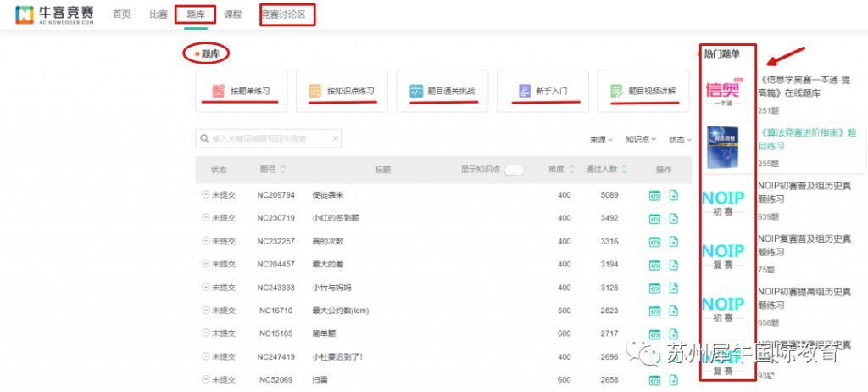
Task: Open the 课程 navigation item
Action: coord(232,14)
